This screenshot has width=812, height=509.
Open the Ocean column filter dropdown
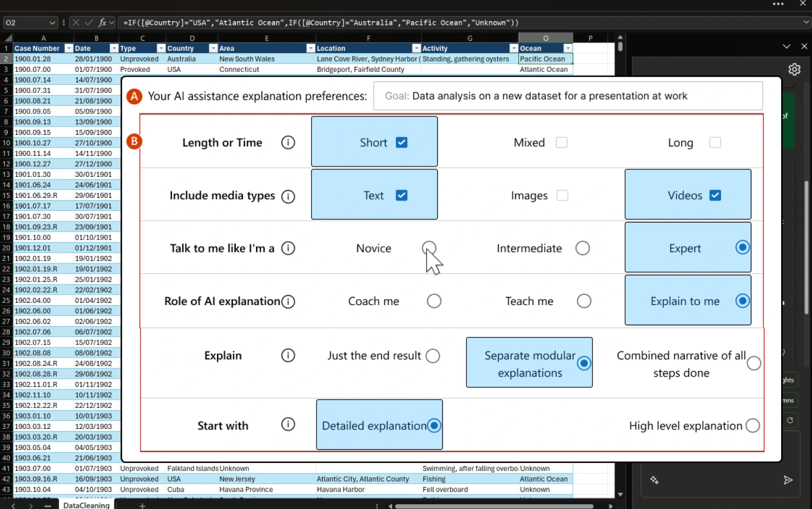tap(567, 48)
